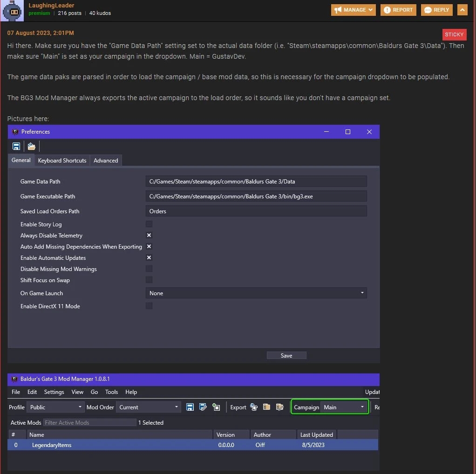Click the save order as pencil icon
The image size is (476, 474).
click(x=203, y=407)
